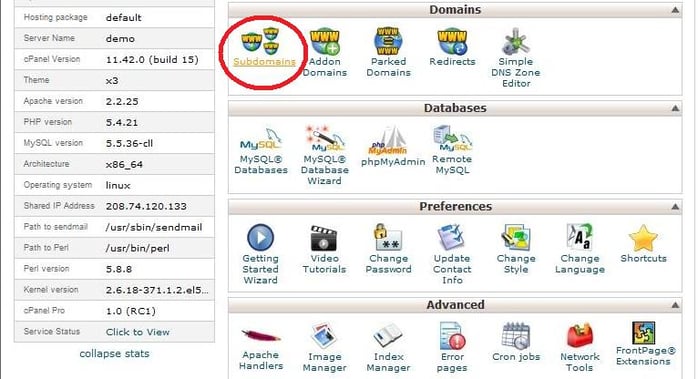This screenshot has height=379, width=698.
Task: Start the Getting Started Wizard
Action: pyautogui.click(x=260, y=237)
